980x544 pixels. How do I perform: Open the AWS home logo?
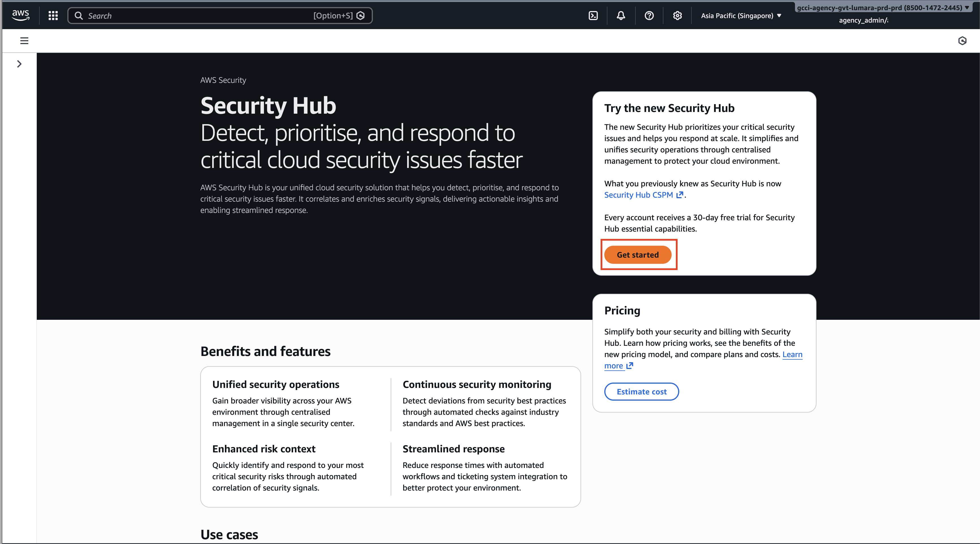coord(21,16)
